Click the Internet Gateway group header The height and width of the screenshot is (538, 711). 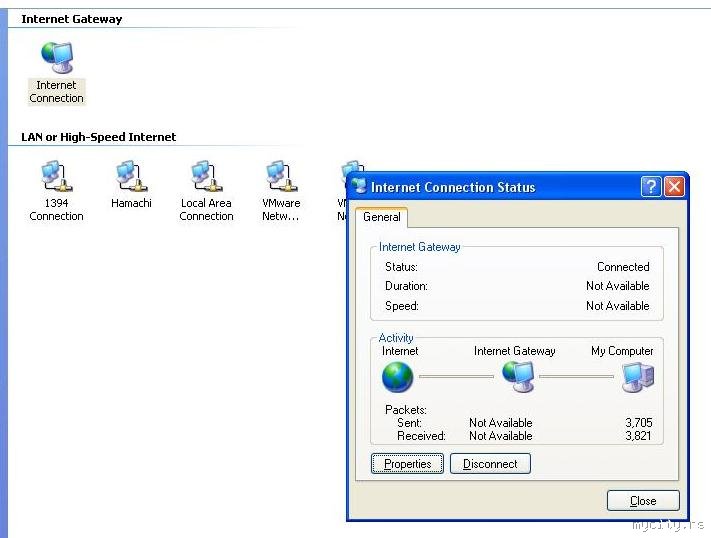[72, 19]
